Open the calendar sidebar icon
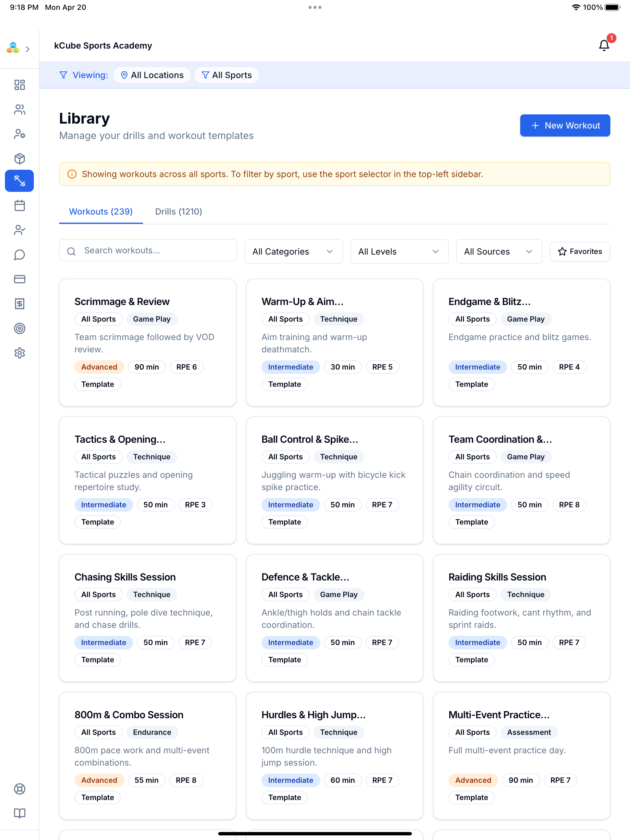The image size is (630, 840). [x=19, y=205]
